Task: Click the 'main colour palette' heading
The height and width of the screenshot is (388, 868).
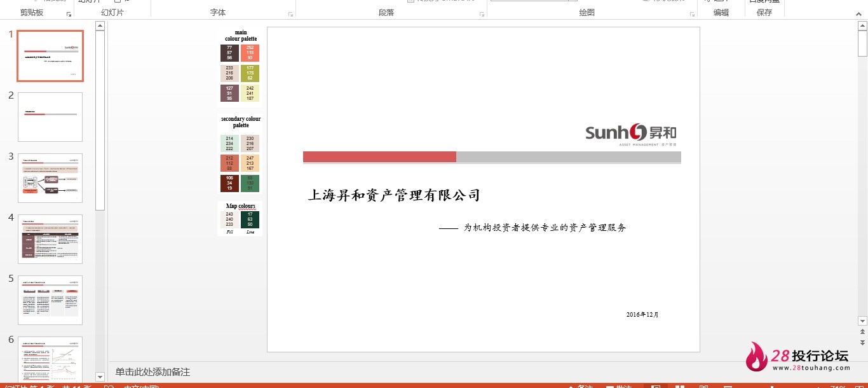Action: coord(241,36)
